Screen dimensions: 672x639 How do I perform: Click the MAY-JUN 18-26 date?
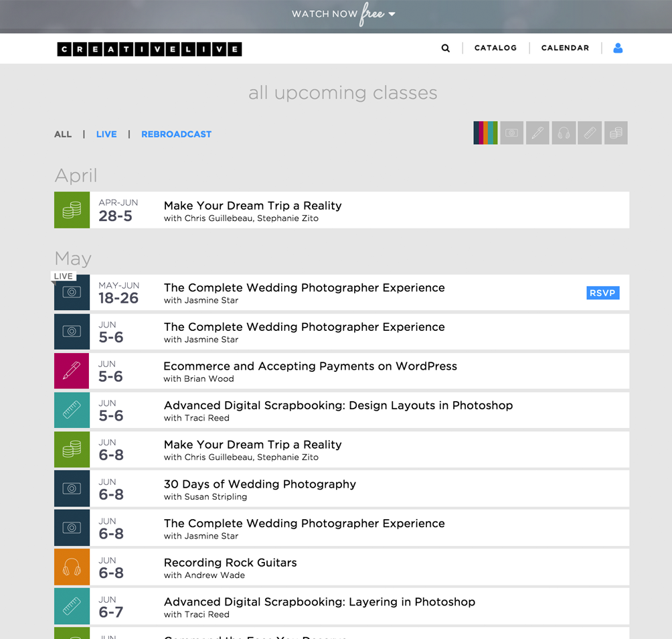pos(118,293)
